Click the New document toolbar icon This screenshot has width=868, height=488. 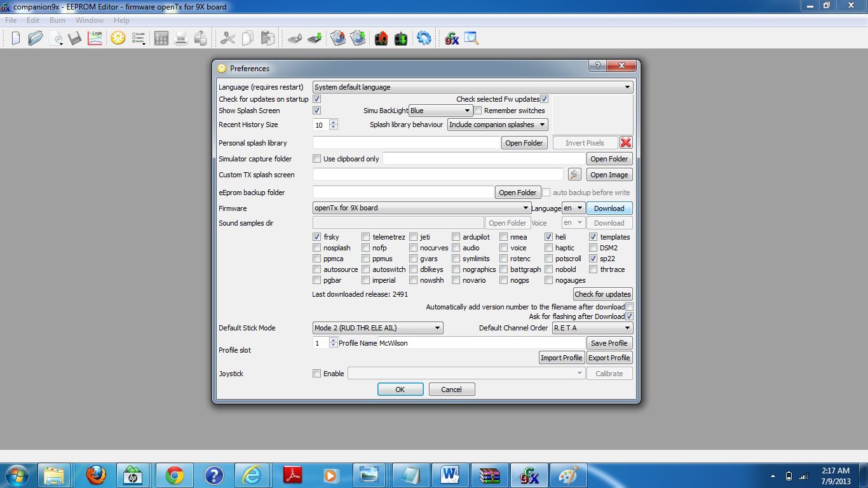[15, 38]
